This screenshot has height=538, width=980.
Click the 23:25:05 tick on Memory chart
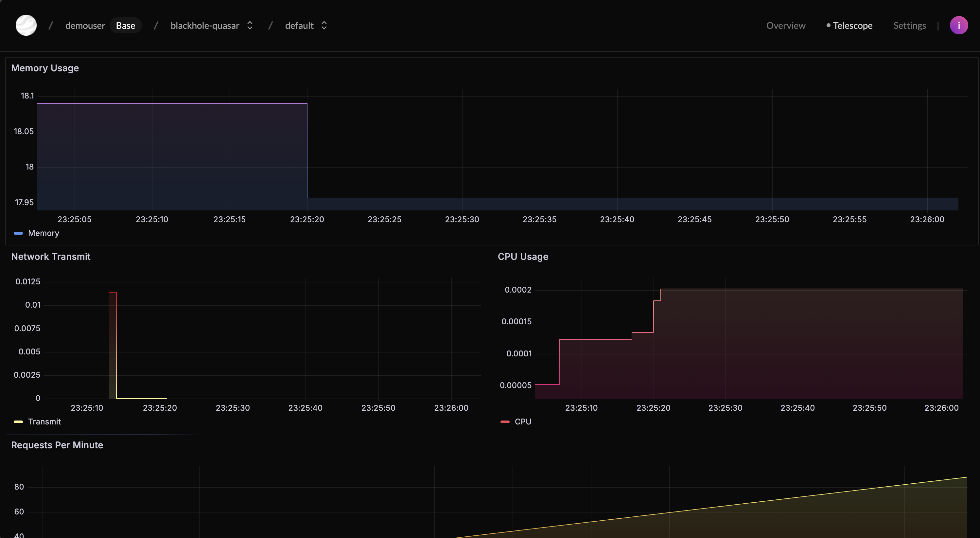coord(75,219)
